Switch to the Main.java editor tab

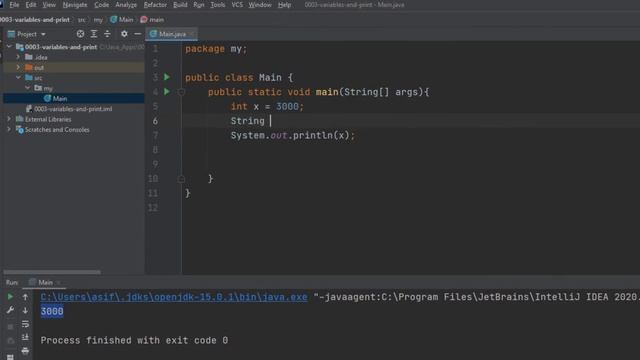[x=172, y=34]
